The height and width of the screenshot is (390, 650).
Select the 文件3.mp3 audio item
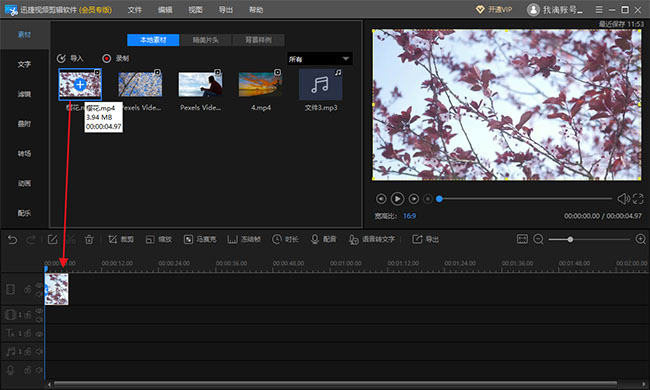[320, 84]
